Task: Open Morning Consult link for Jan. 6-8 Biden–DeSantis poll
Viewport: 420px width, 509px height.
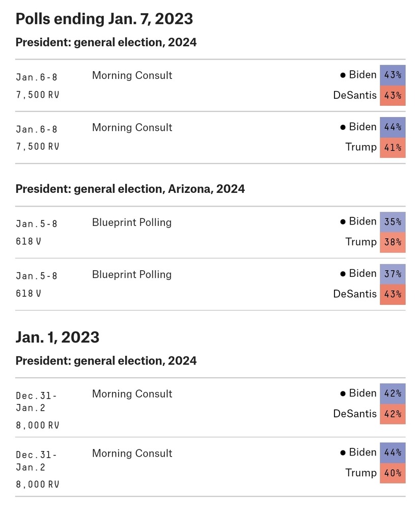Action: (x=132, y=75)
